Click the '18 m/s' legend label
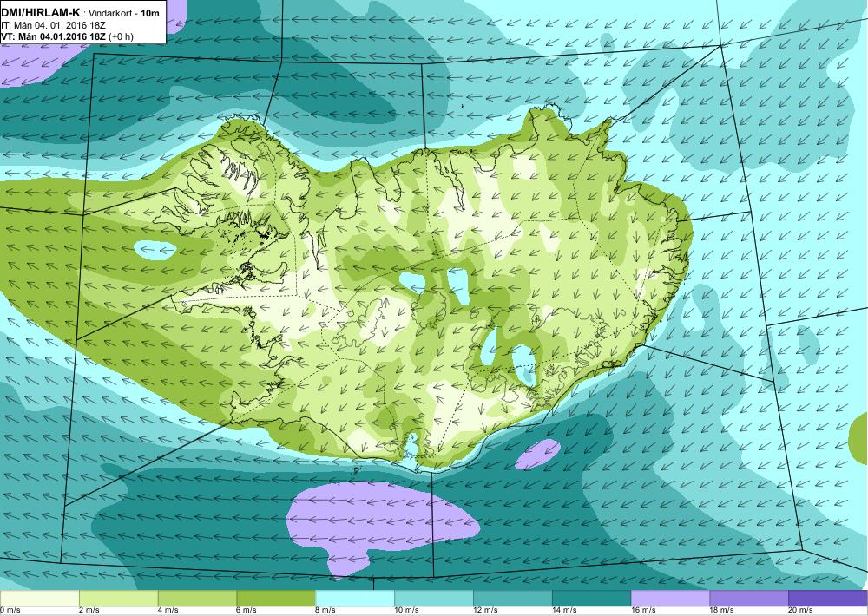 coord(723,611)
